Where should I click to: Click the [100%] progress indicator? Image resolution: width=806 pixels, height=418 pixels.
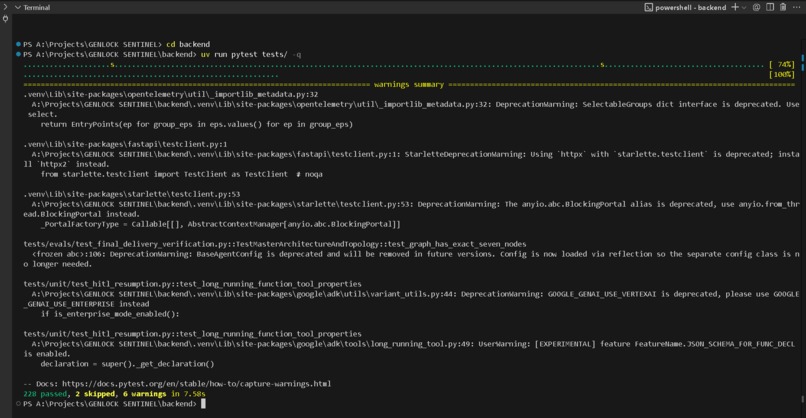[781, 74]
